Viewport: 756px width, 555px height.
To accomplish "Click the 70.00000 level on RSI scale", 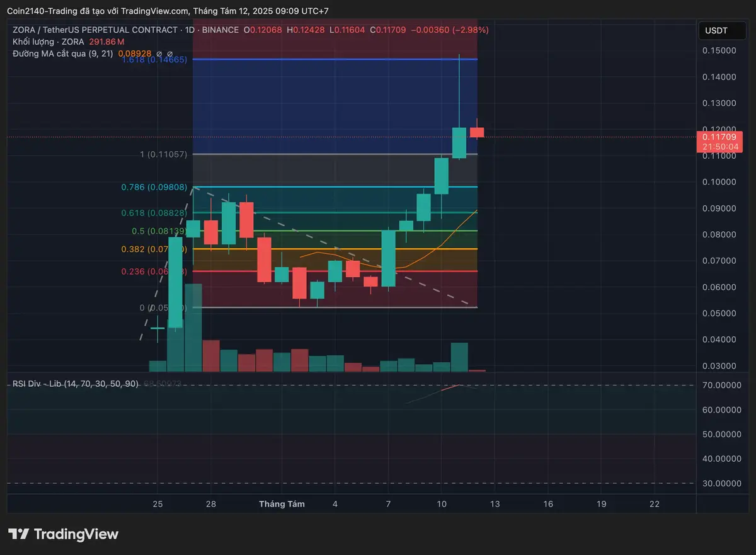I will pyautogui.click(x=722, y=385).
